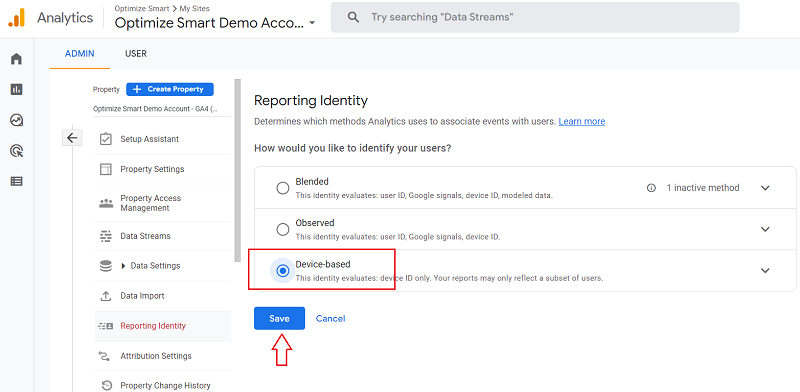This screenshot has height=392, width=800.
Task: Open Property Access Management menu item
Action: click(151, 203)
